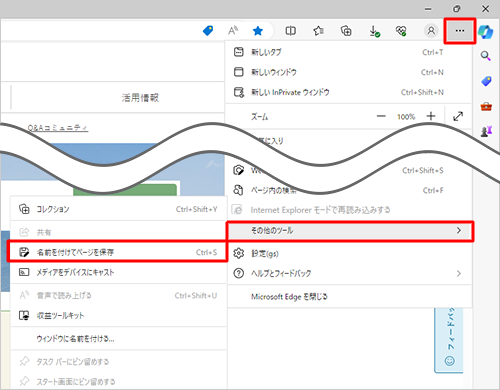Image resolution: width=500 pixels, height=390 pixels.
Task: Open Browser essentials heart icon
Action: pos(401,31)
